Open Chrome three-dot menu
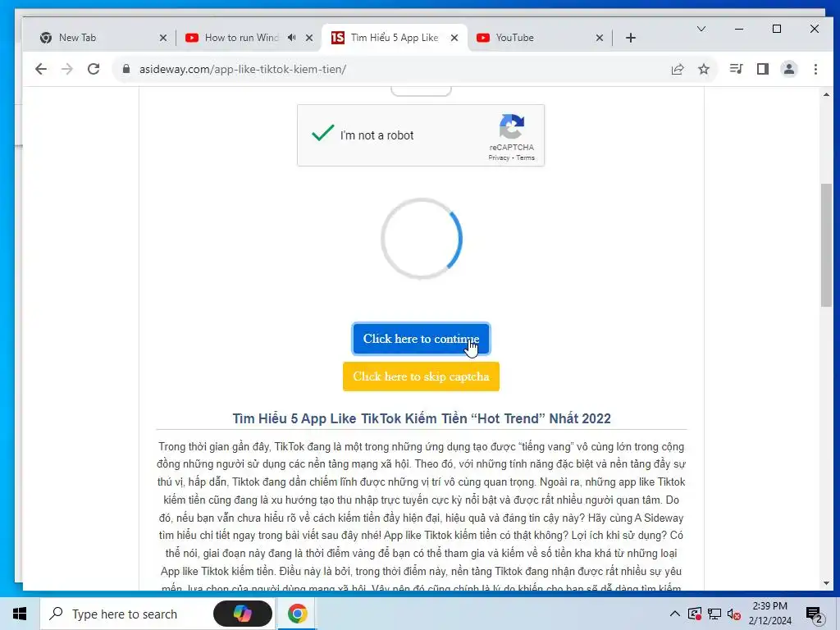The height and width of the screenshot is (630, 840). tap(815, 69)
